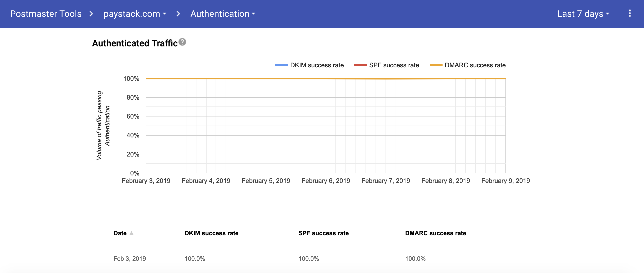The height and width of the screenshot is (273, 644).
Task: Click the Authenticated Traffic heading
Action: tap(135, 43)
